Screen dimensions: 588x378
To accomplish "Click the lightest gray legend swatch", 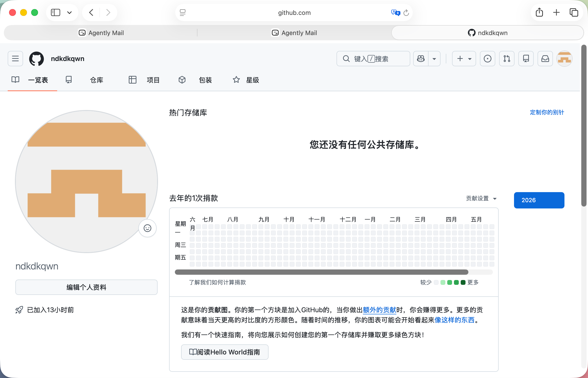I will [x=436, y=282].
